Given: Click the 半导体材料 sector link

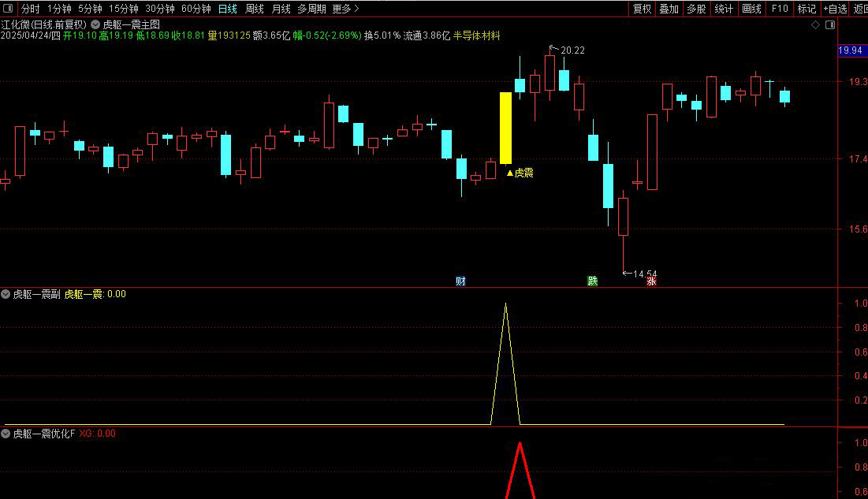Looking at the screenshot, I should (477, 35).
